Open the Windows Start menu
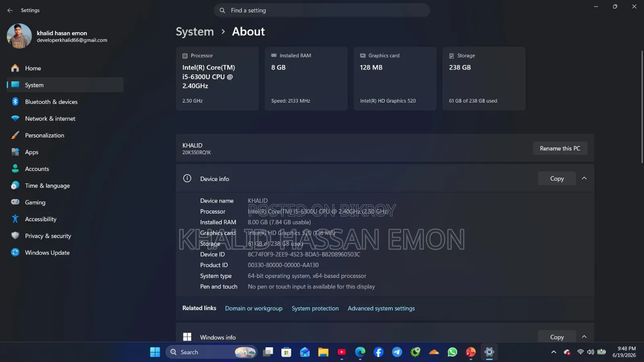The width and height of the screenshot is (644, 362). click(155, 352)
